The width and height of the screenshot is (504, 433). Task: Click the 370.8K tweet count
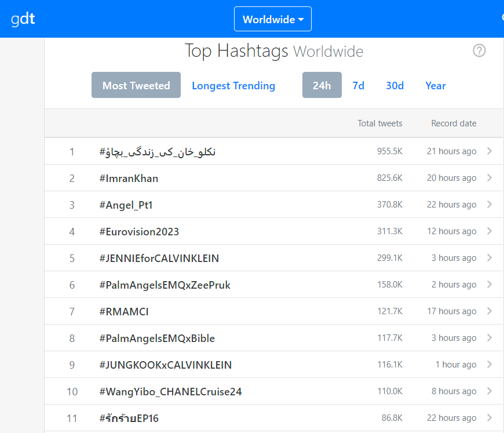coord(389,205)
